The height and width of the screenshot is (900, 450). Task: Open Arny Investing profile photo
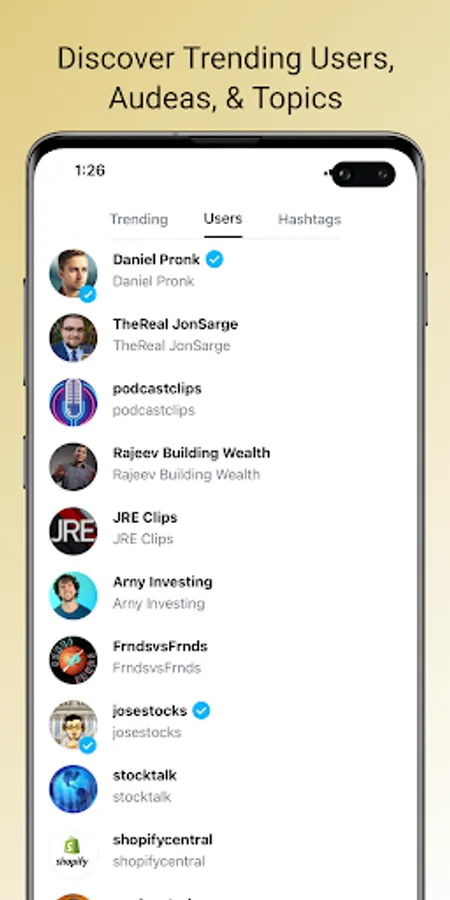point(73,596)
